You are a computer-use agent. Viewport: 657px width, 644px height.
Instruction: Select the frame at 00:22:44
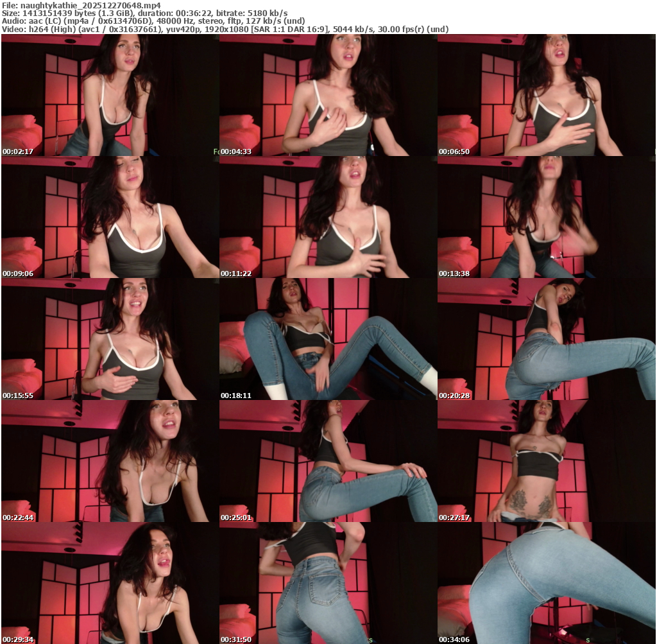coord(110,461)
